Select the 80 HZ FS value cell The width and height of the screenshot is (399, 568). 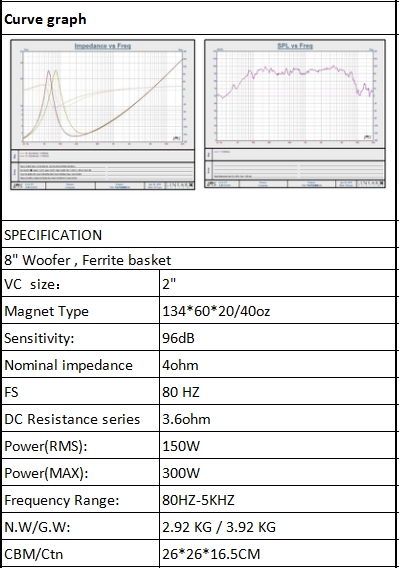[278, 391]
